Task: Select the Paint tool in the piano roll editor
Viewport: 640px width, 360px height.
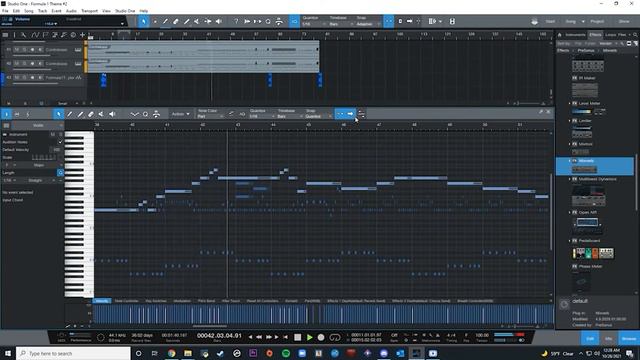Action: click(x=80, y=114)
